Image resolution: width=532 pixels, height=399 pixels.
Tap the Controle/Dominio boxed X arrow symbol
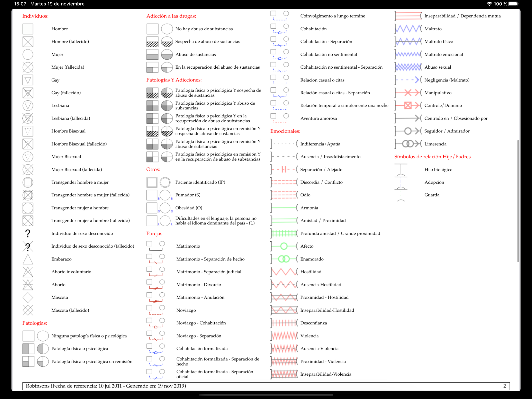coord(408,105)
